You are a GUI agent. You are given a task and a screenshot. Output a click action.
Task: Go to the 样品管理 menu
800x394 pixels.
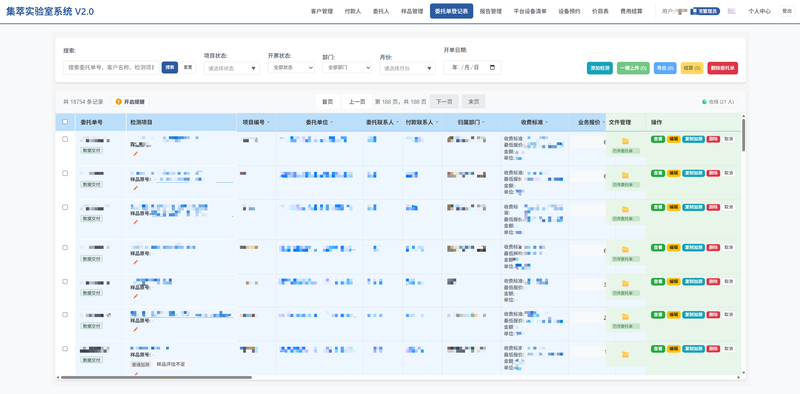pos(412,11)
